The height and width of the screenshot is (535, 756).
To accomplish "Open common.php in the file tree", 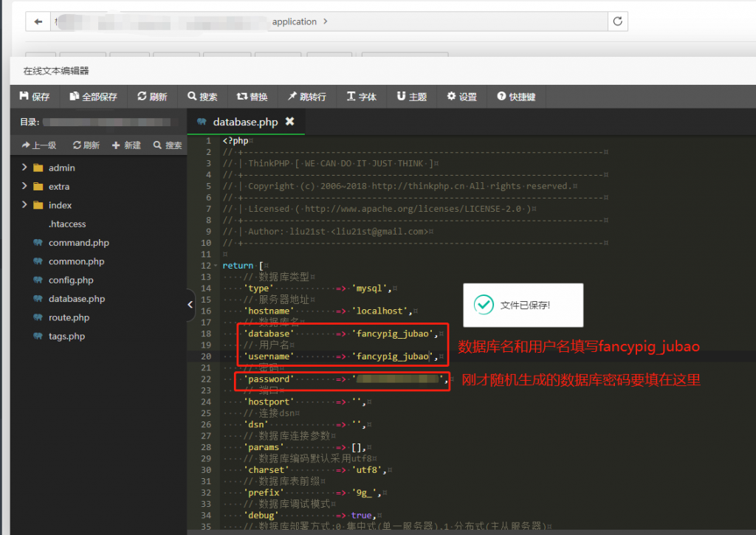I will [76, 262].
